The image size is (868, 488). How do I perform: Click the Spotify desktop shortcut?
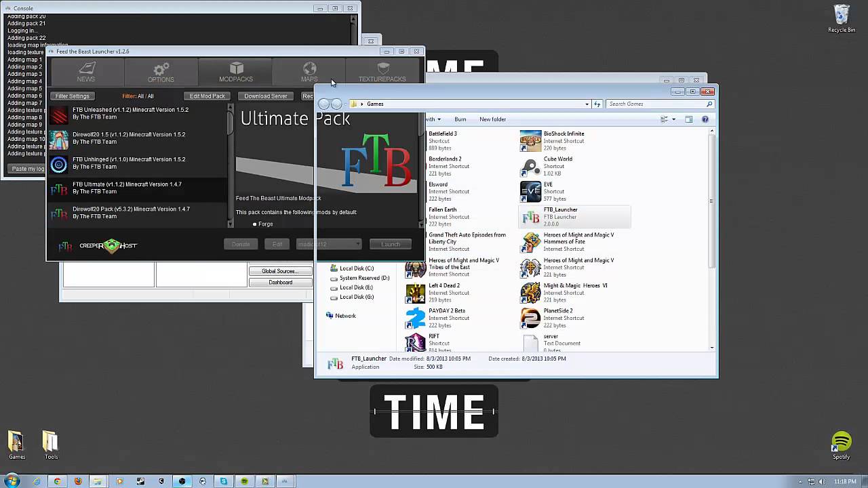[x=842, y=445]
